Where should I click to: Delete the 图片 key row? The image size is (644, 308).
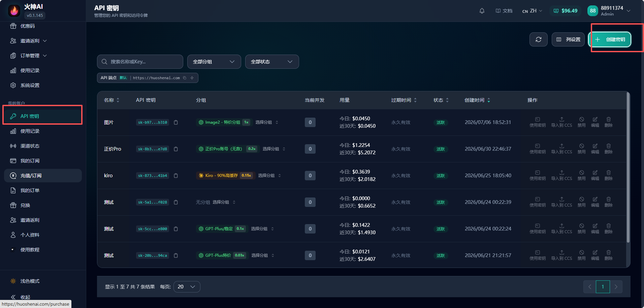point(608,122)
